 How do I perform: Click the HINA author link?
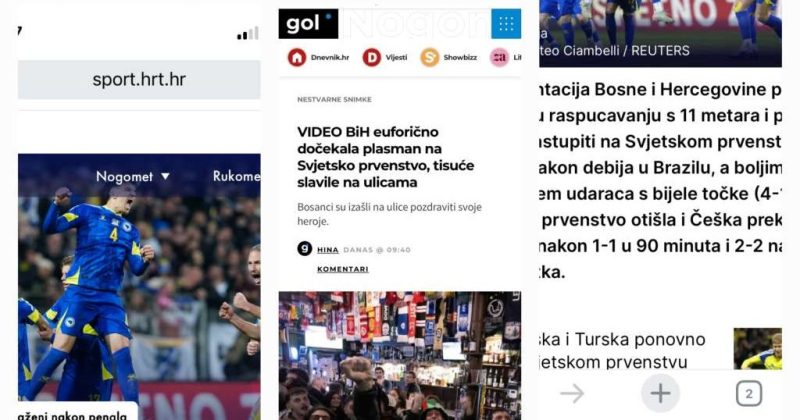[x=328, y=250]
